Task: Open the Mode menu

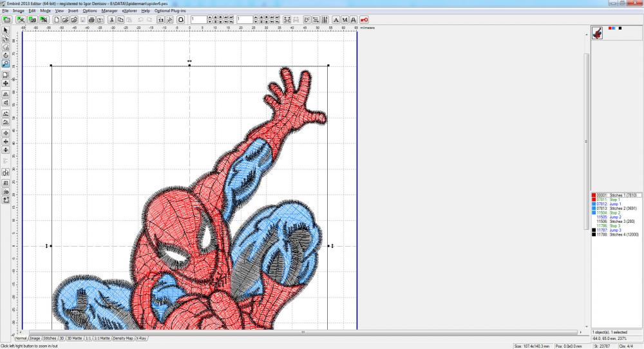Action: pos(46,11)
